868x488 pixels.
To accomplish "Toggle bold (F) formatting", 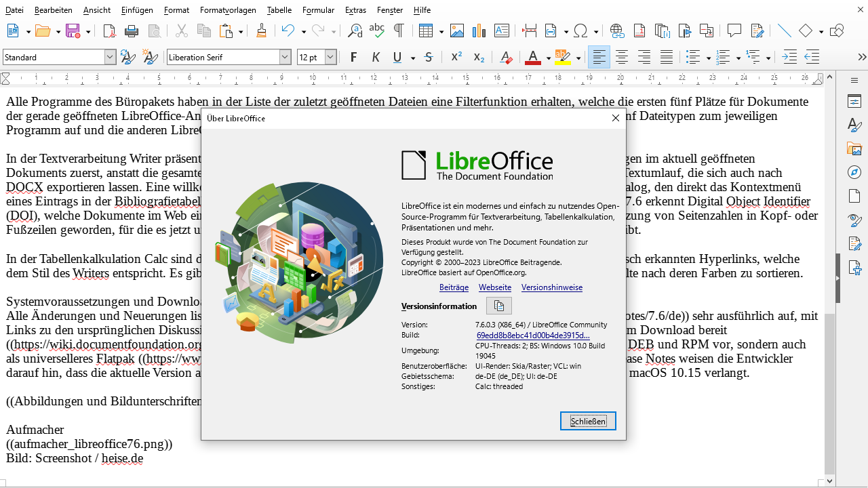I will [353, 58].
